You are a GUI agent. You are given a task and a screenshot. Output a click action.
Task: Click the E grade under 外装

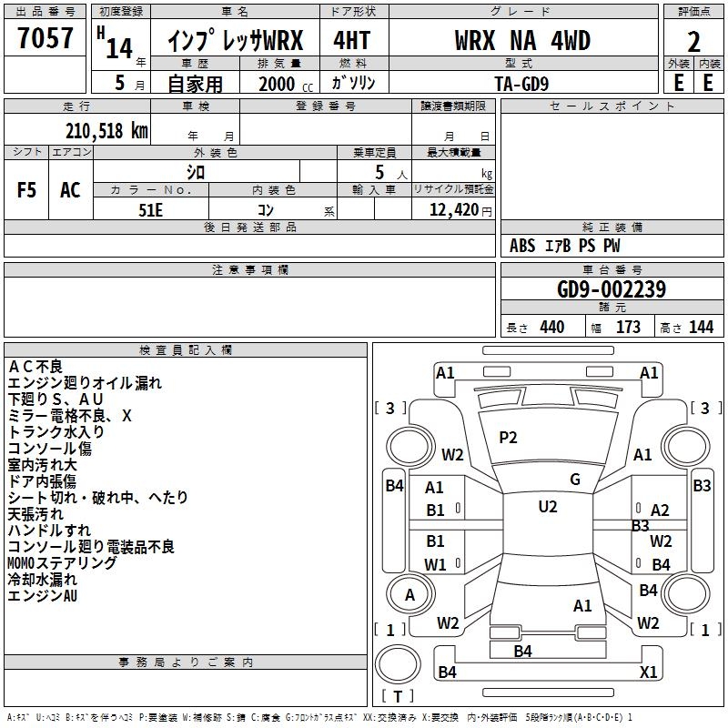tap(679, 83)
